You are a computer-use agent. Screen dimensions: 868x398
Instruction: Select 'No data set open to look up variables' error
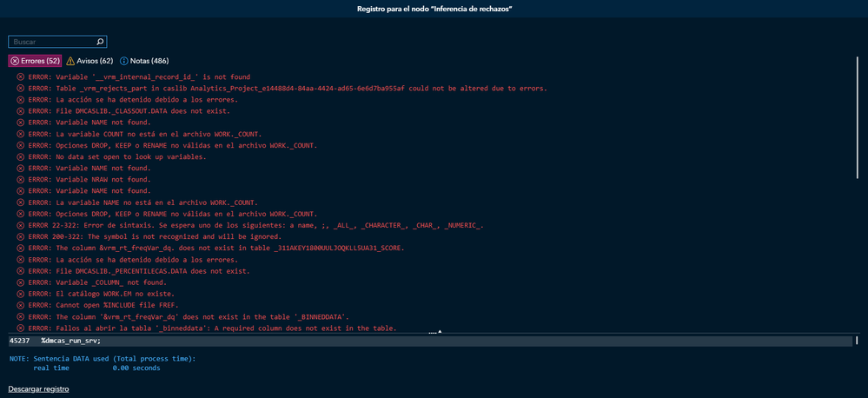point(116,156)
